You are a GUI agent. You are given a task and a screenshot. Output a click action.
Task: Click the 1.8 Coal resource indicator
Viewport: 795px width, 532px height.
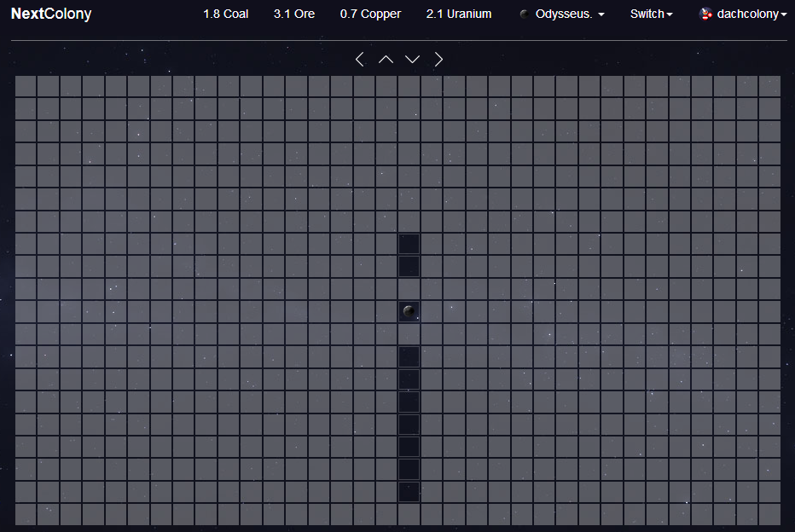[x=226, y=14]
